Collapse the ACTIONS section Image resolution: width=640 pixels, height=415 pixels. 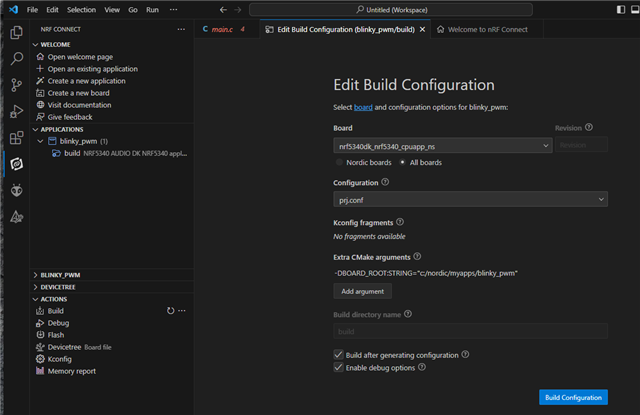tap(36, 299)
